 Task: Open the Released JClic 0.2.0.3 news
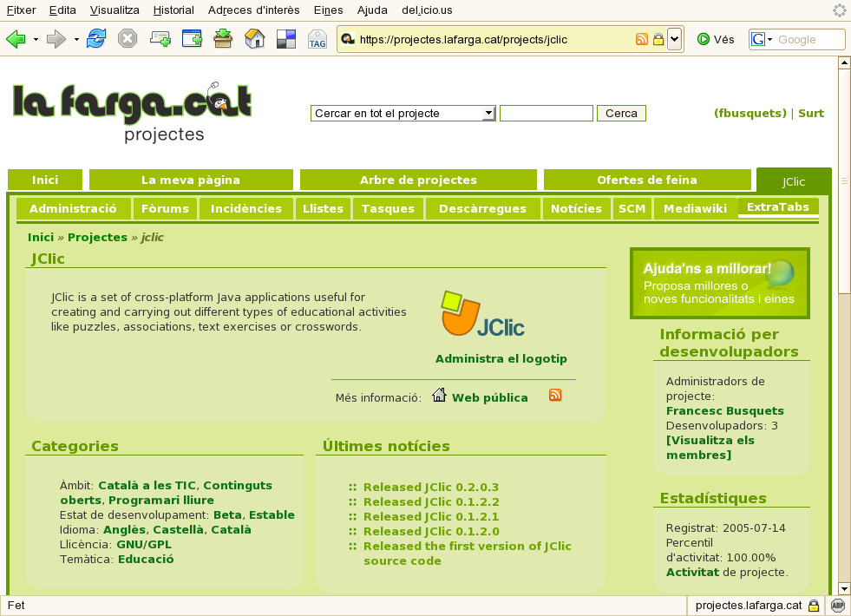point(431,487)
